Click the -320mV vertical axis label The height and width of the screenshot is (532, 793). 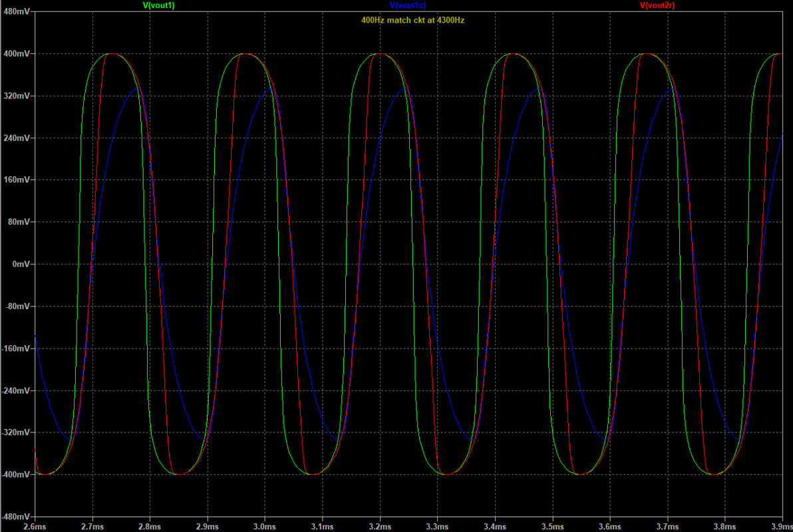(15, 432)
